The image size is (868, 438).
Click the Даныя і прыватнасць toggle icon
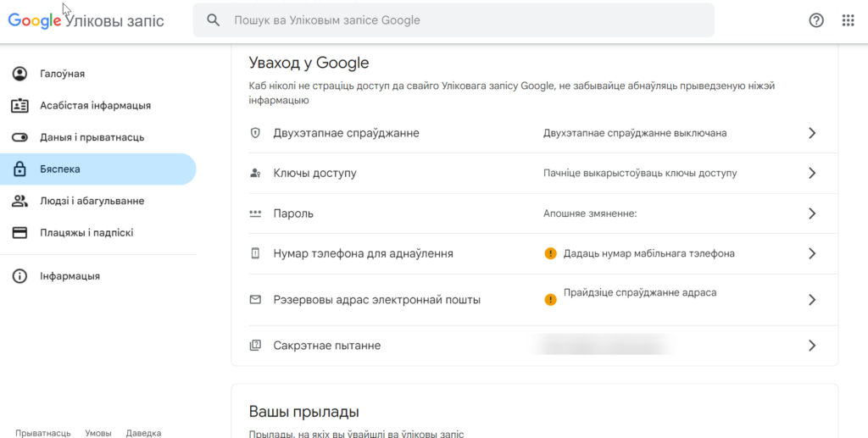click(20, 137)
